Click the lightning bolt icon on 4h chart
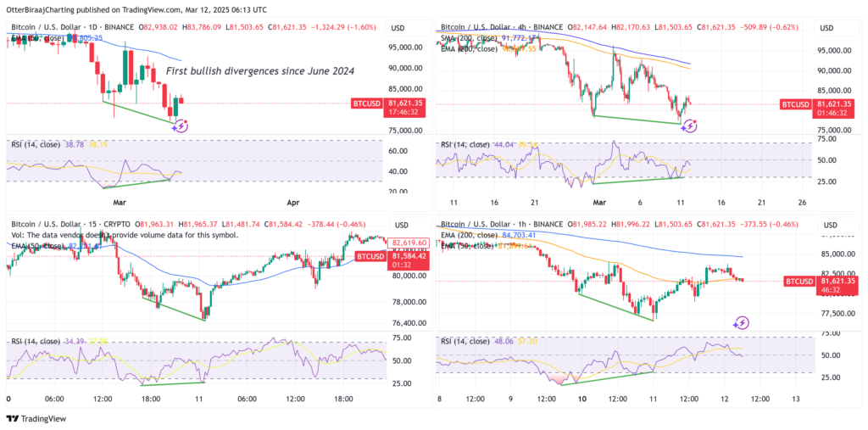 [x=688, y=126]
